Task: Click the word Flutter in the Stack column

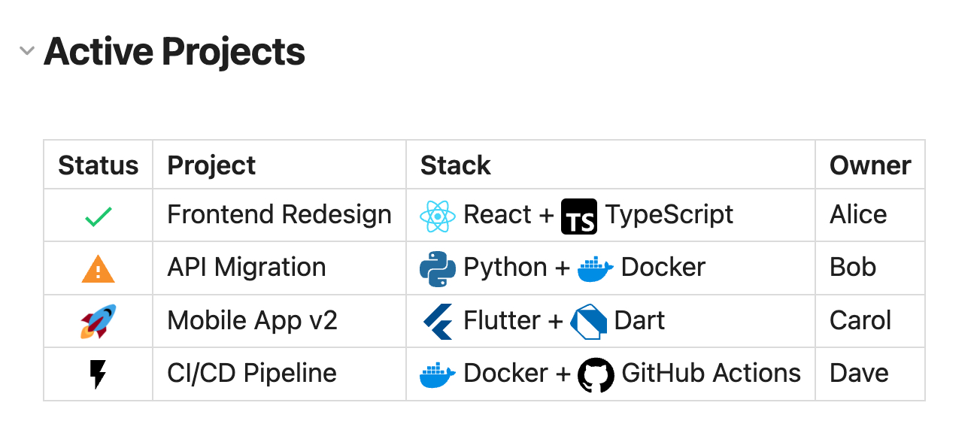Action: point(502,320)
